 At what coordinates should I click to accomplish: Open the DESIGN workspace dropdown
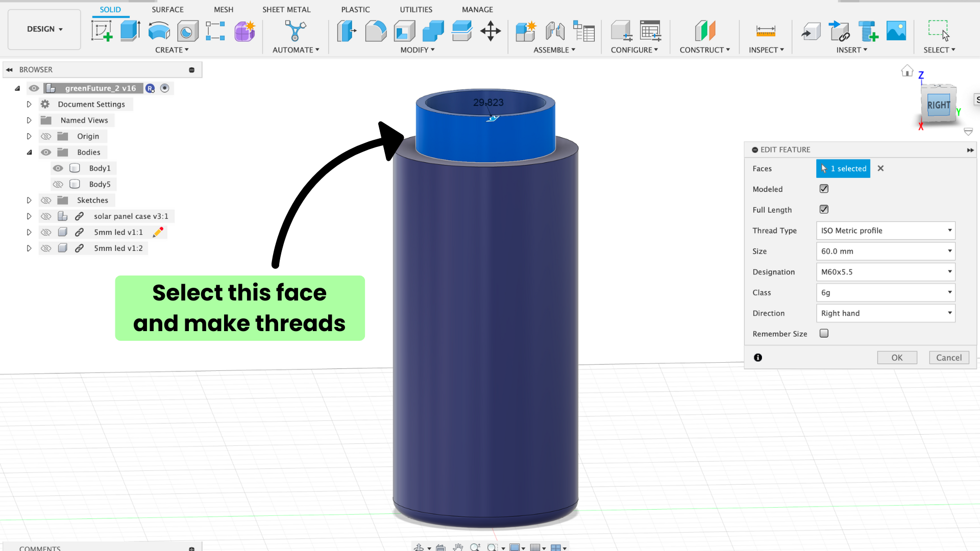tap(44, 29)
